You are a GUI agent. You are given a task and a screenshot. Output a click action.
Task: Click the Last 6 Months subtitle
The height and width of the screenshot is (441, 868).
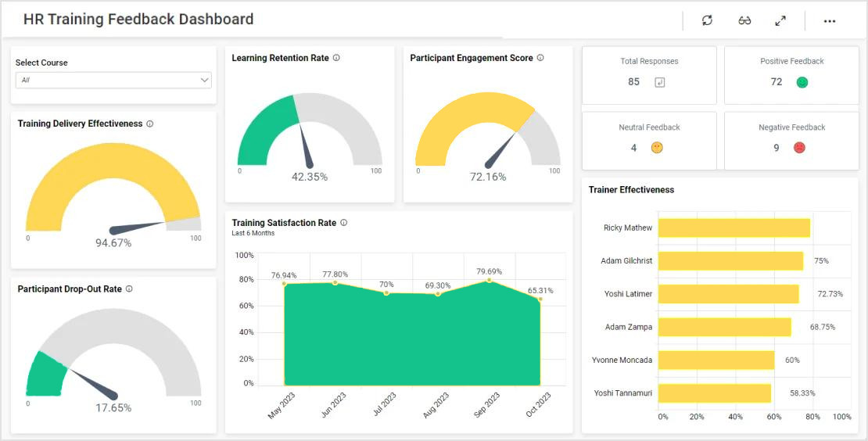[253, 234]
